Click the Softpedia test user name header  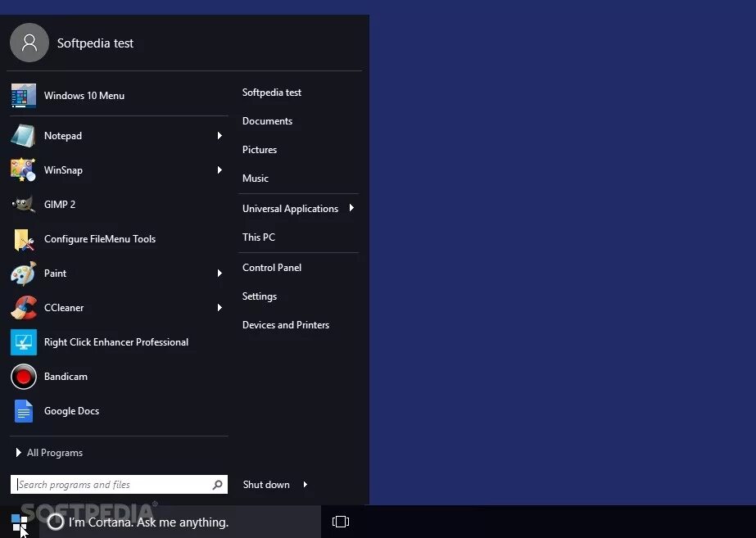coord(95,43)
